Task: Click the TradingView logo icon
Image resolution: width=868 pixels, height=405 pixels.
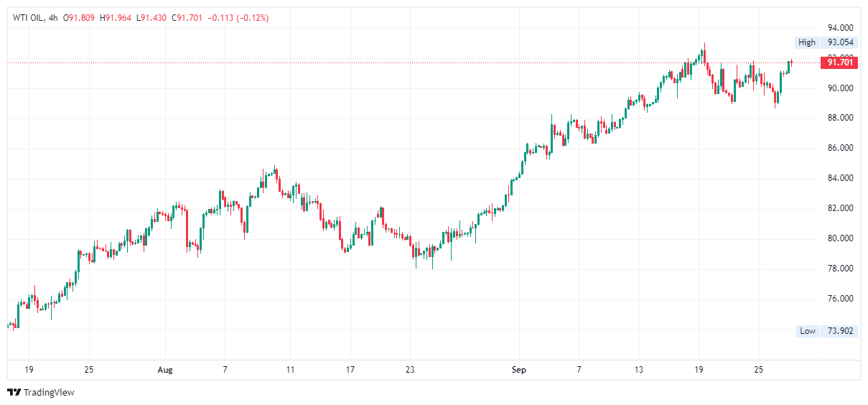Action: point(14,392)
